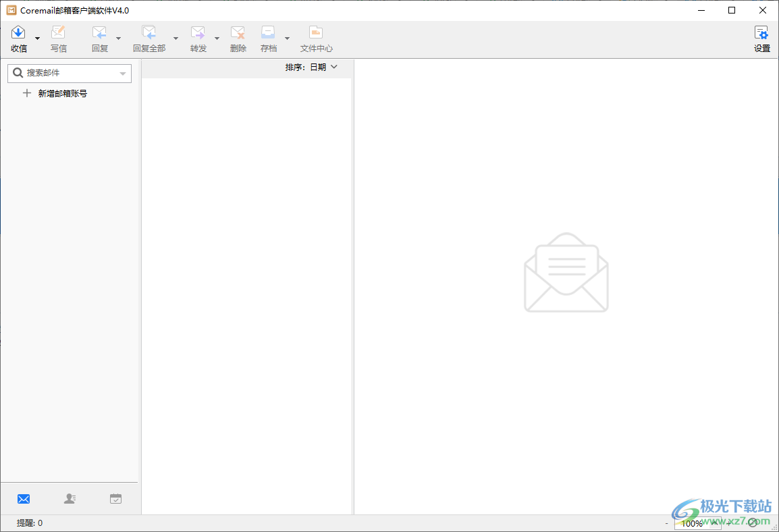Click the 回复 reply icon

pos(99,33)
